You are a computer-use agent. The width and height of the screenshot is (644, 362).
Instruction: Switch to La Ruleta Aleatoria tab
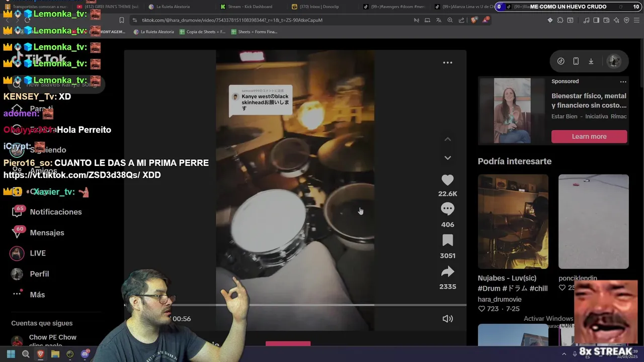173,7
